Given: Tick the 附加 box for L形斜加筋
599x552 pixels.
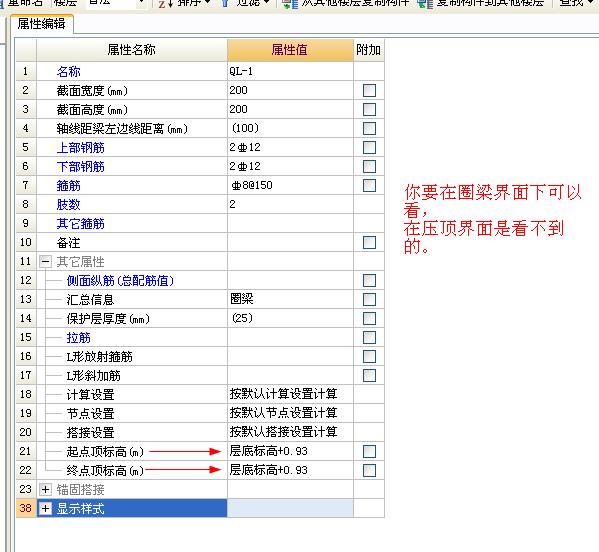Looking at the screenshot, I should point(369,376).
